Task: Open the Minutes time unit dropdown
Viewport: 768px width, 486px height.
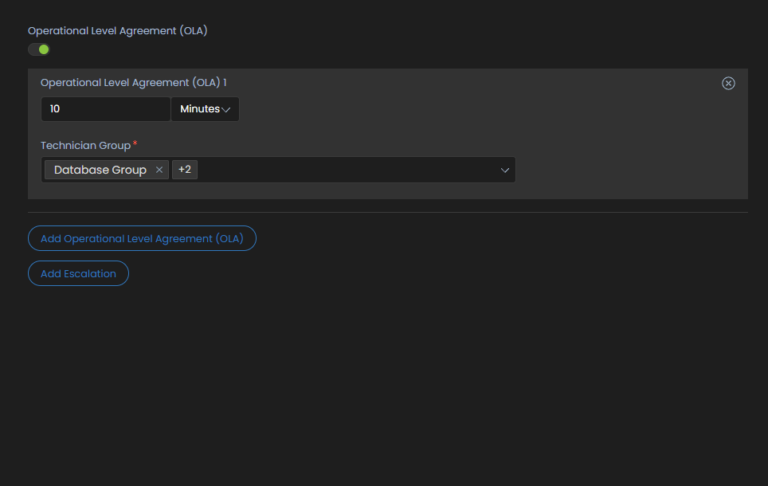Action: 204,109
